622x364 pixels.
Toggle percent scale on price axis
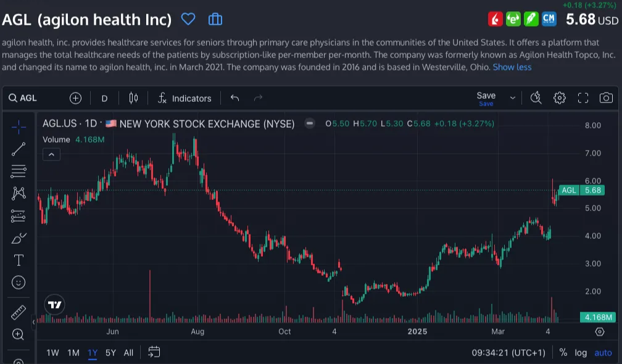(x=563, y=353)
